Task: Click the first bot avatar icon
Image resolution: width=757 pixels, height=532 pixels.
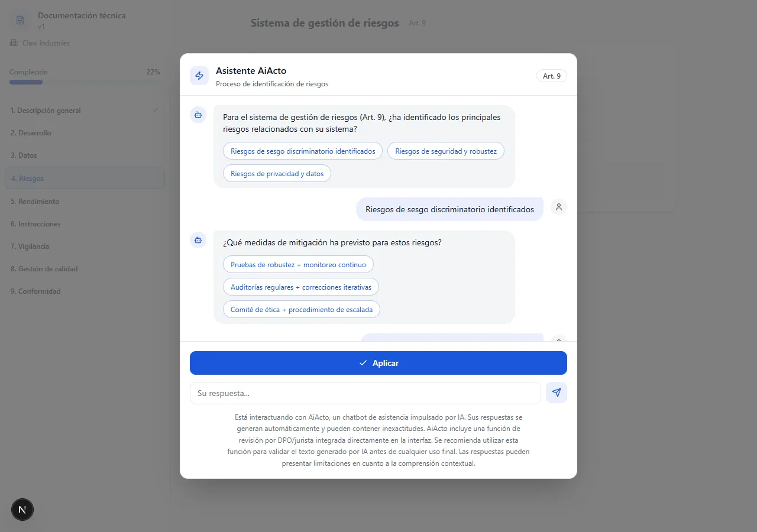Action: click(x=198, y=115)
